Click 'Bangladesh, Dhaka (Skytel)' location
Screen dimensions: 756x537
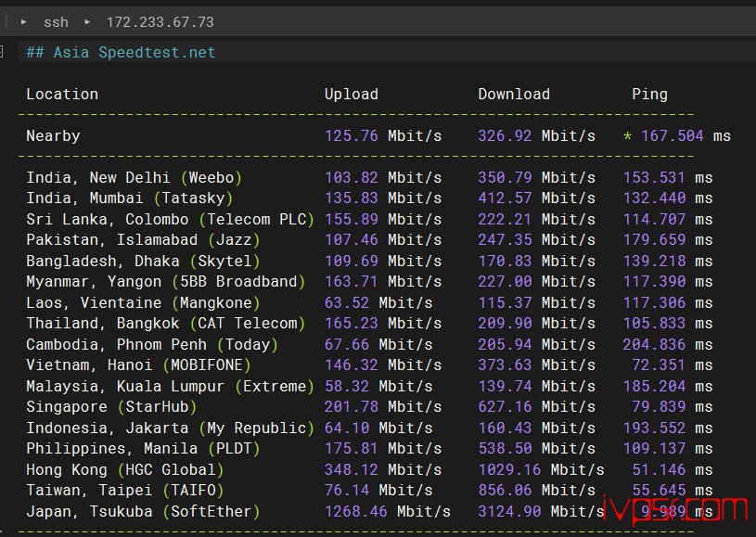[143, 262]
